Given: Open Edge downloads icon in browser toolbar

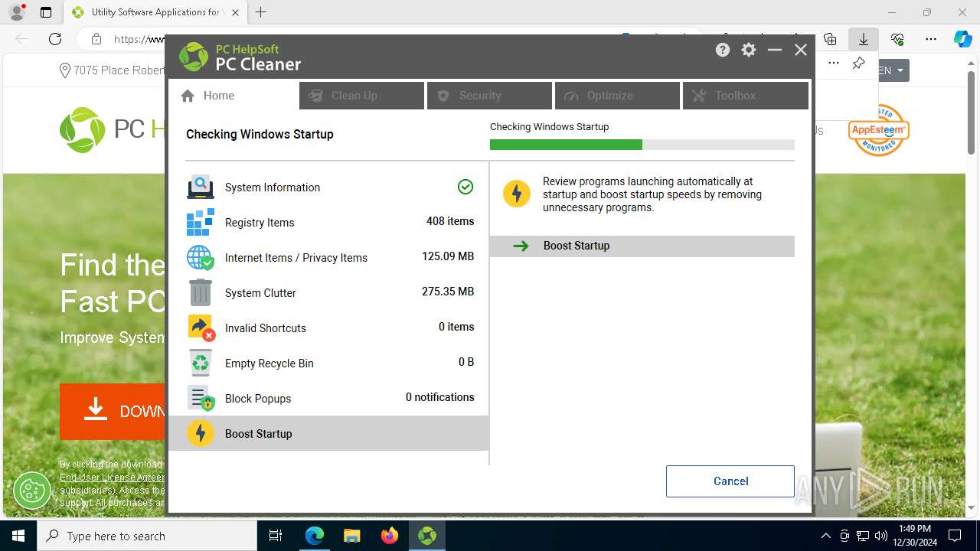Looking at the screenshot, I should click(x=864, y=39).
